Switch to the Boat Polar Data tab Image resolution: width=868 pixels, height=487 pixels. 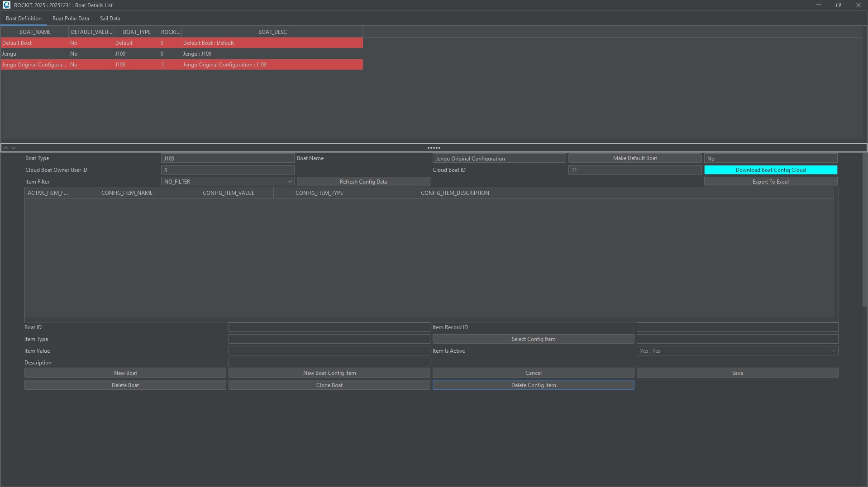71,19
